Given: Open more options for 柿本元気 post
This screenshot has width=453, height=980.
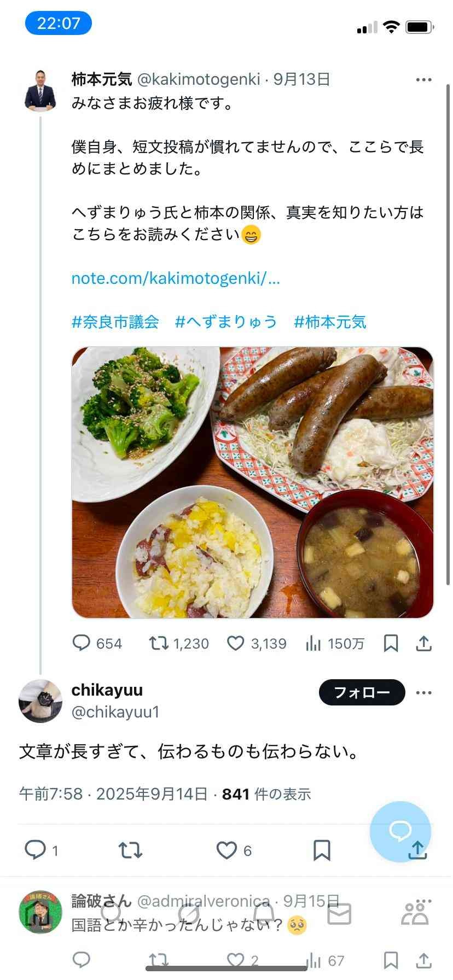Looking at the screenshot, I should (423, 80).
